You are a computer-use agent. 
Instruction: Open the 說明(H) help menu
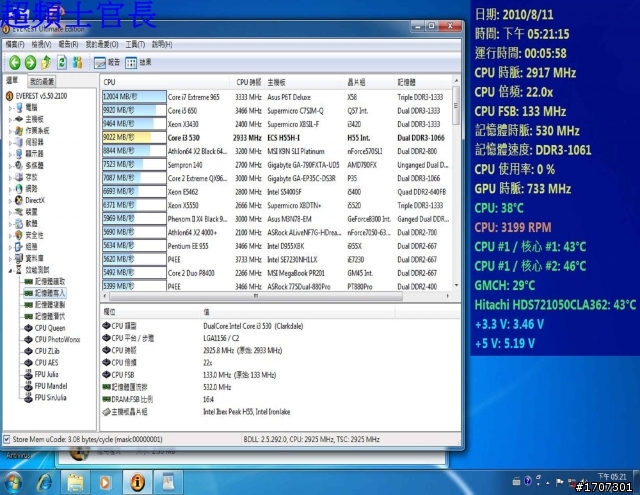[162, 44]
